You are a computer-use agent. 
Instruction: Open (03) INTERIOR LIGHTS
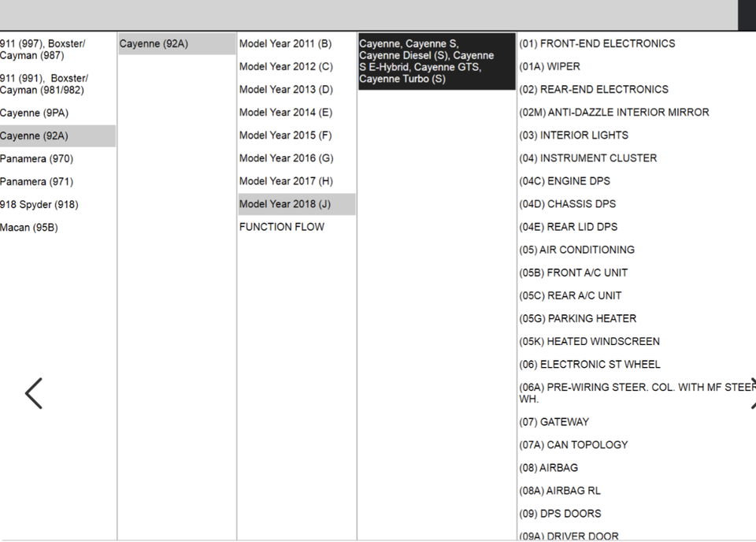[574, 135]
